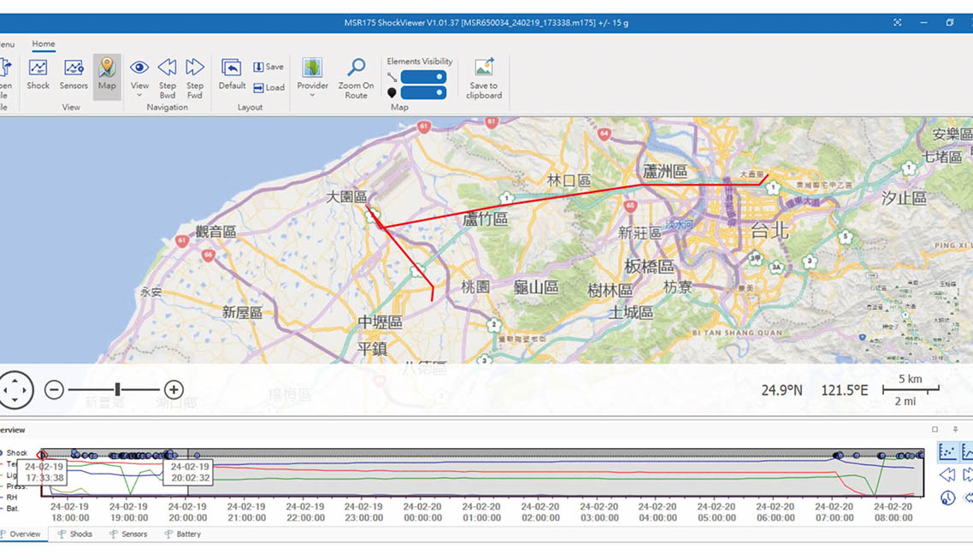Click the 林口區 label on map
The width and height of the screenshot is (973, 560).
click(569, 180)
